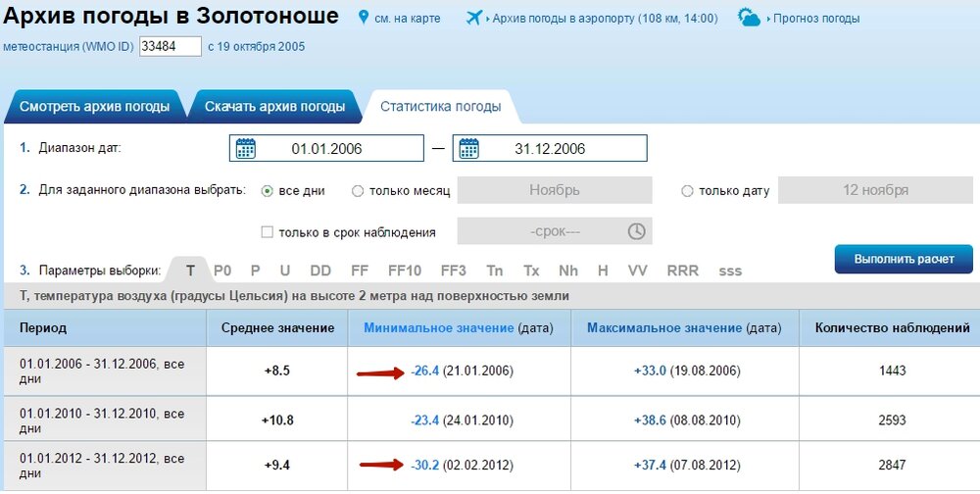Select the Tn minimum temperature parameter
980x494 pixels.
click(494, 271)
